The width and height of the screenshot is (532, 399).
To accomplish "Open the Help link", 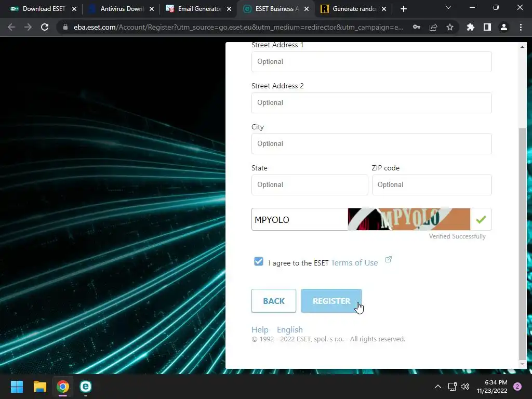I will [260, 330].
